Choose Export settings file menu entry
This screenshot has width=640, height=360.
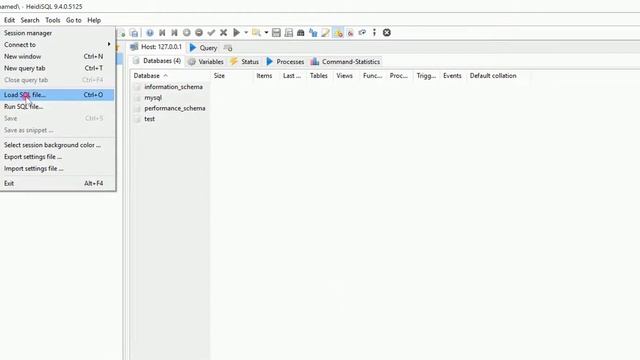(57, 157)
